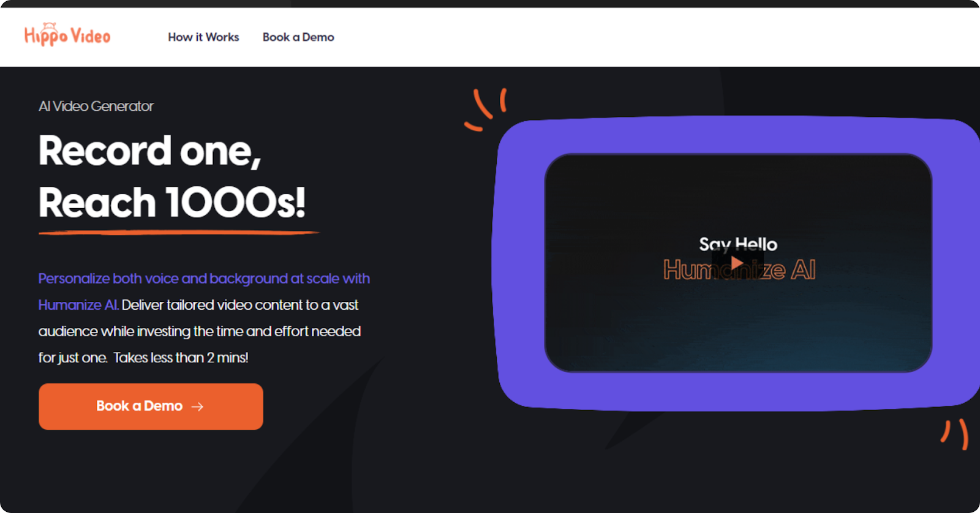This screenshot has height=513, width=980.
Task: Click the 'Record one,' headline
Action: point(150,151)
